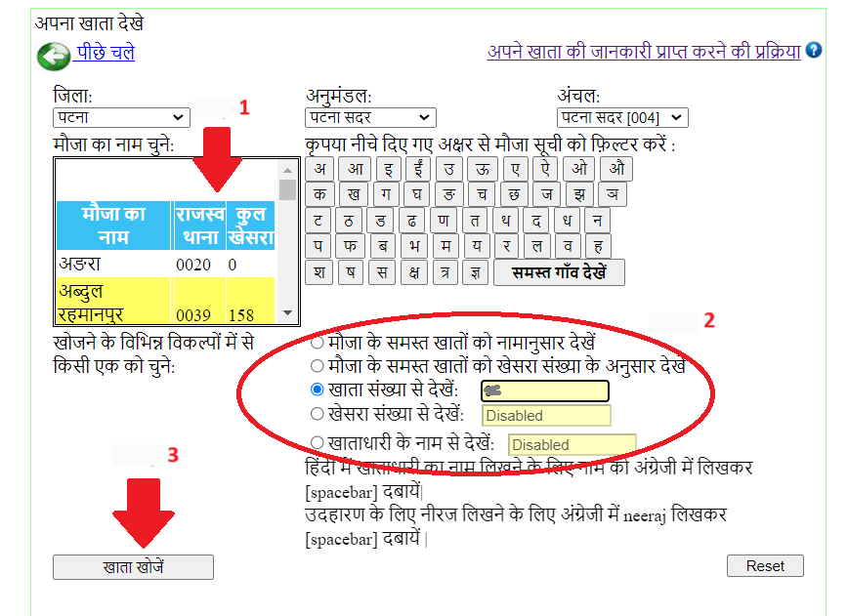Click the राजस्व थाना column header
The width and height of the screenshot is (848, 616).
click(x=199, y=226)
